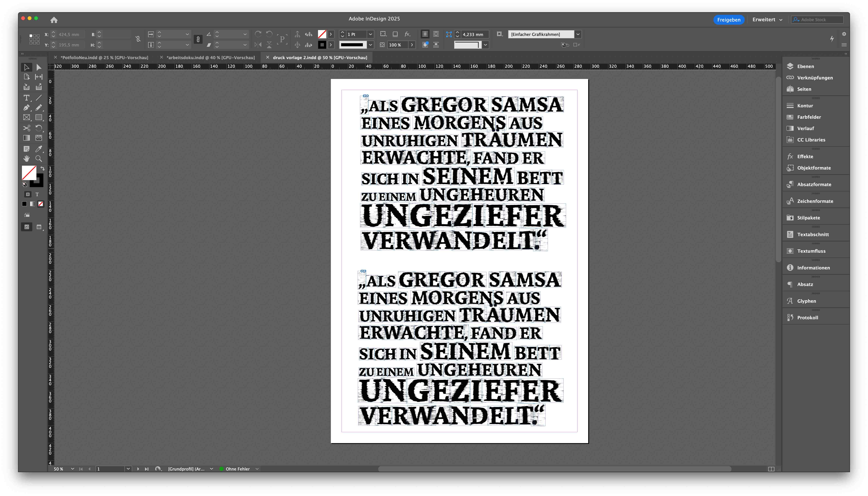Set formatting to affect container
The width and height of the screenshot is (868, 496).
click(x=28, y=195)
